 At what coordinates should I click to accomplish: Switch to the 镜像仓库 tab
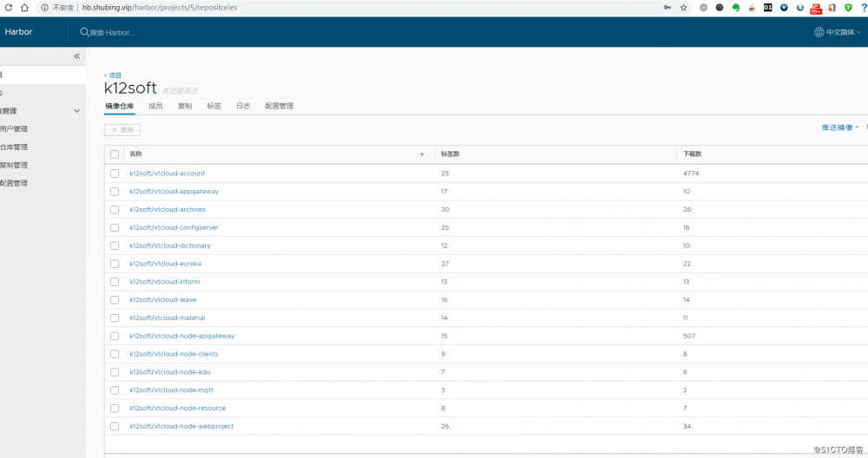[x=120, y=106]
